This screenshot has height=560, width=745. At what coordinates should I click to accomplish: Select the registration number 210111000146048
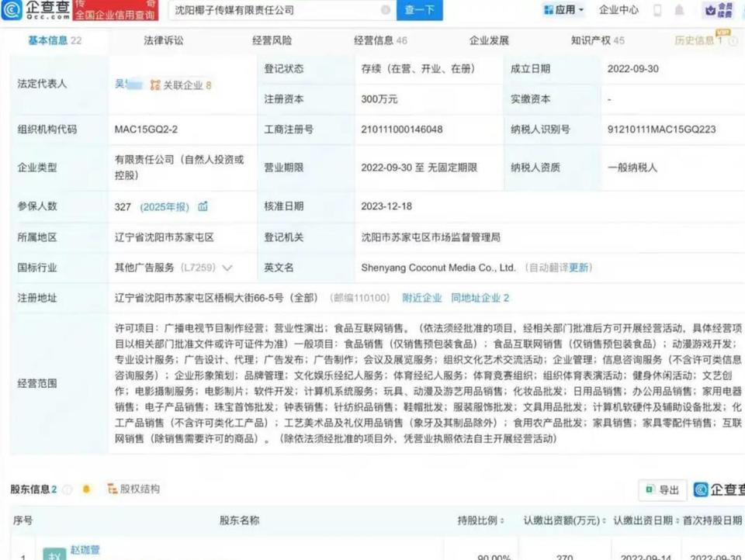401,130
